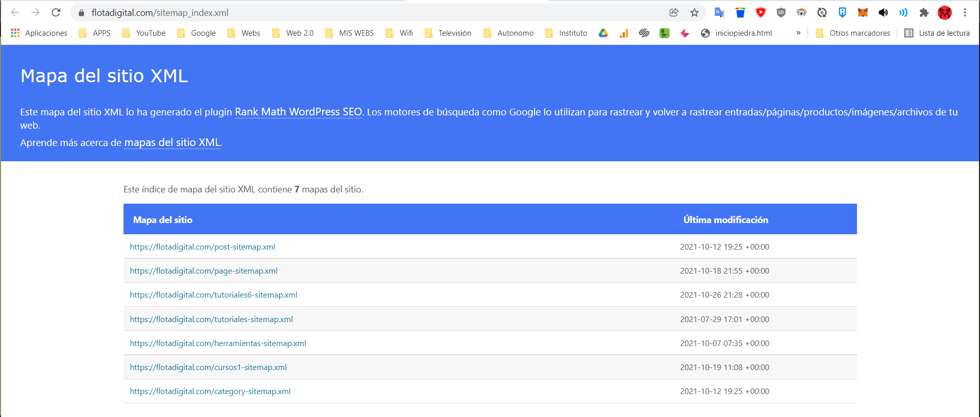Open the Lista de lectura panel
The width and height of the screenshot is (980, 417).
click(937, 33)
